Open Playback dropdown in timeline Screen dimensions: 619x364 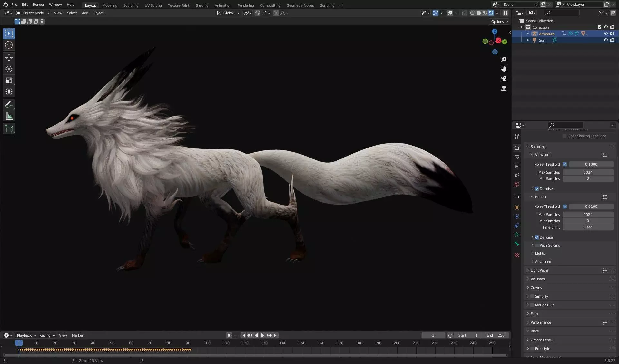[x=26, y=335]
